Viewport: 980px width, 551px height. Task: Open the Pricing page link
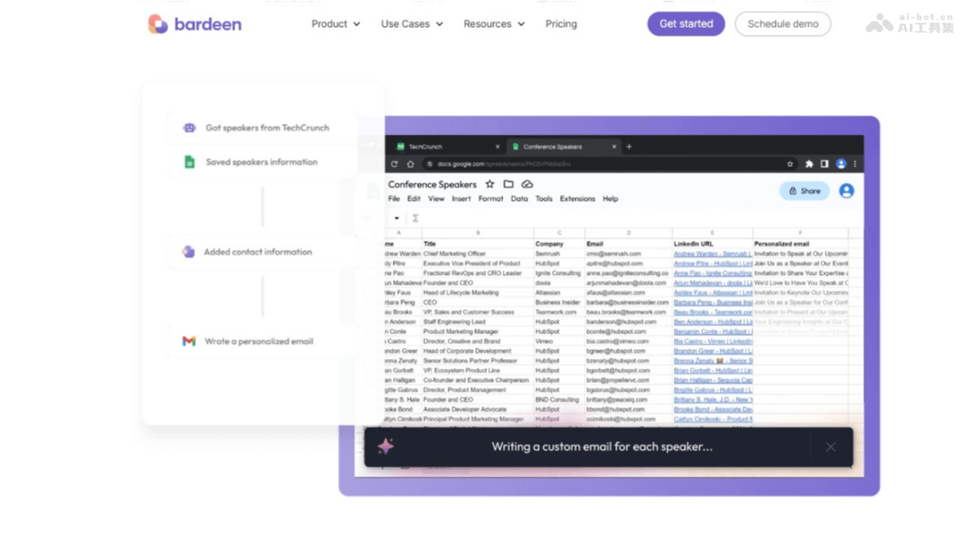click(x=561, y=24)
